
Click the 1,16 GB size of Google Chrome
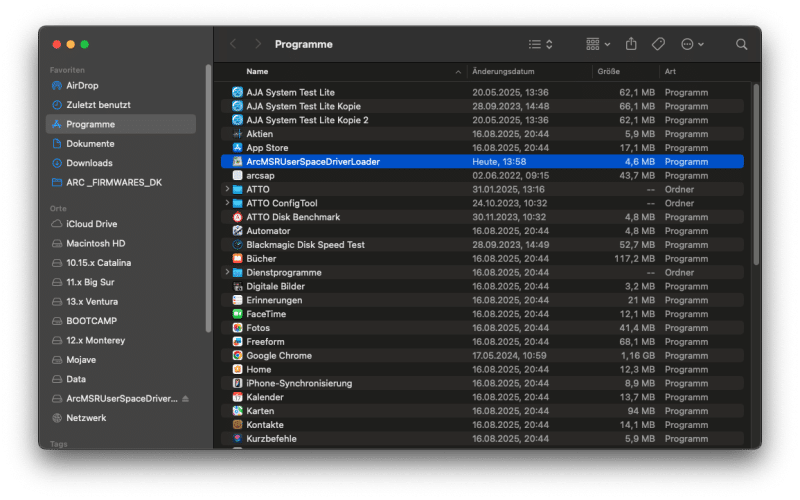tap(637, 356)
